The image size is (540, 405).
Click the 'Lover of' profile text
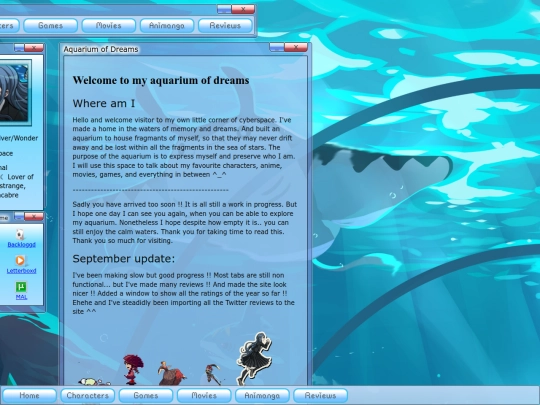coord(20,177)
